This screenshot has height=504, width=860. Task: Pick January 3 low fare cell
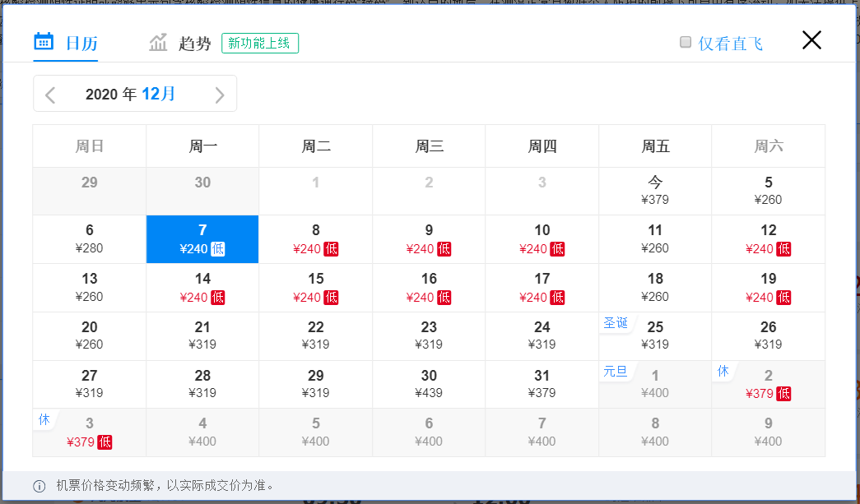pyautogui.click(x=90, y=432)
